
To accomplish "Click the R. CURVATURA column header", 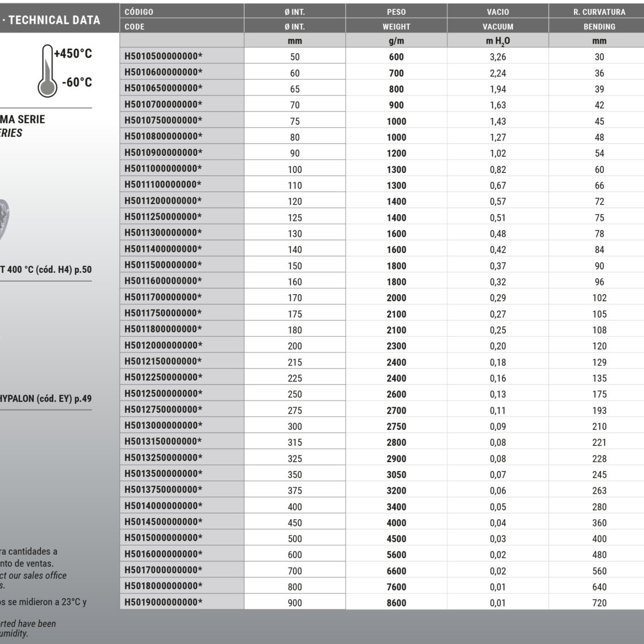I will point(599,12).
